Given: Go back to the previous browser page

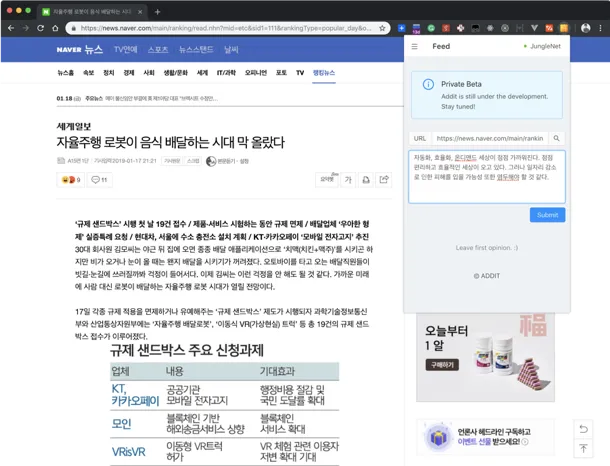Looking at the screenshot, I should [x=11, y=28].
